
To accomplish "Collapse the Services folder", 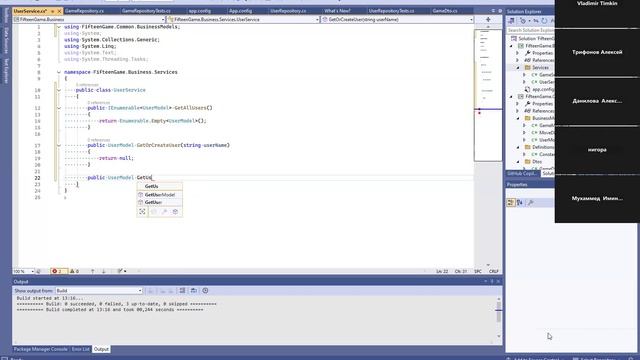I will coord(518,67).
